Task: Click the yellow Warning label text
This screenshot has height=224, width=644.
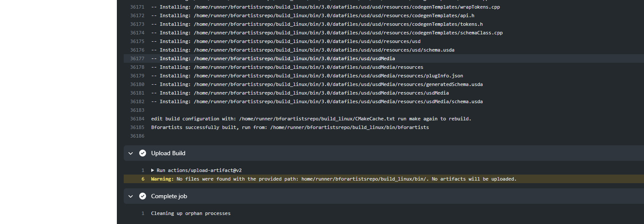Action: click(x=162, y=179)
